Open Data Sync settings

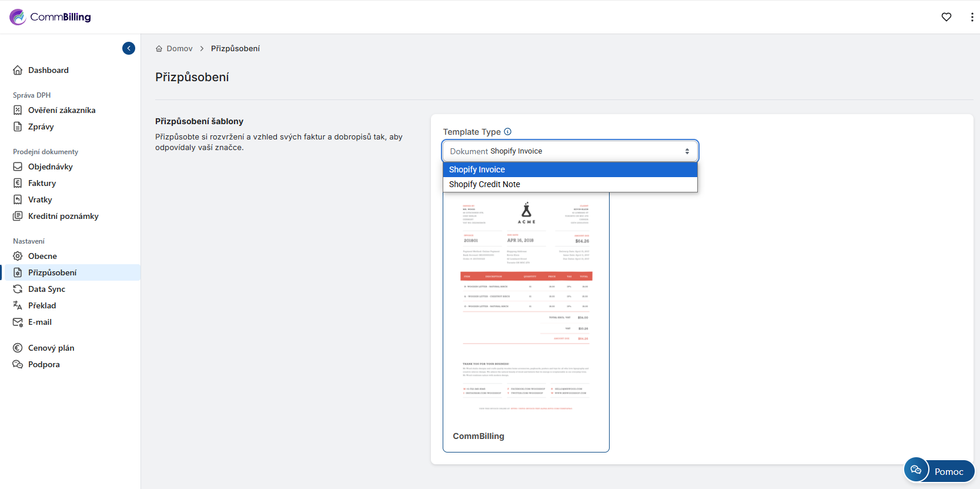pos(46,289)
